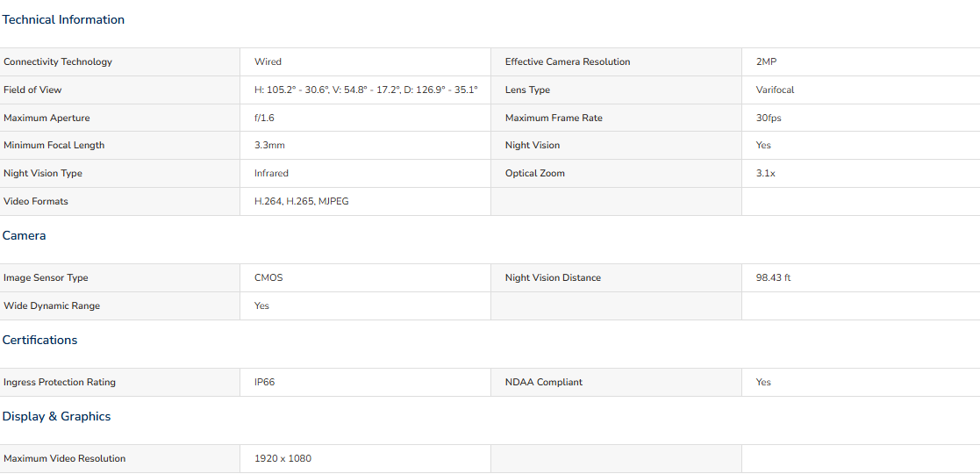Click the 3.3mm focal length value
The height and width of the screenshot is (474, 980).
[x=270, y=145]
